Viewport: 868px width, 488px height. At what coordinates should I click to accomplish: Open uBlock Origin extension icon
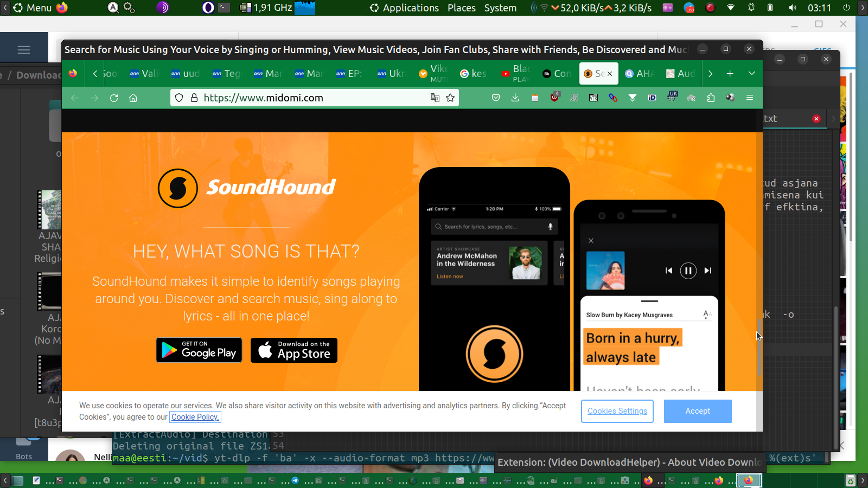(x=554, y=98)
